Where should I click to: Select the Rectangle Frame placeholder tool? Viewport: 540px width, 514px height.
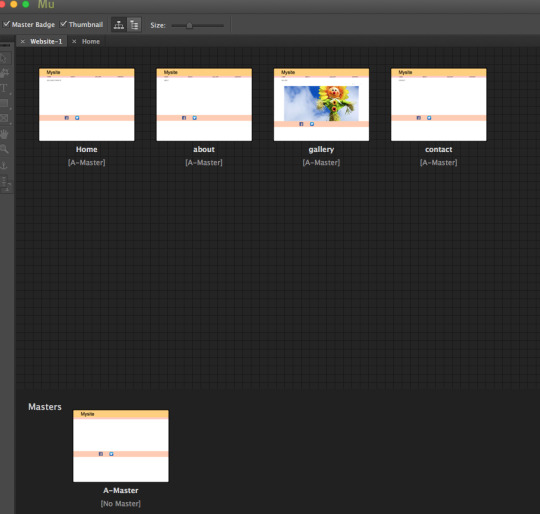coord(4,118)
